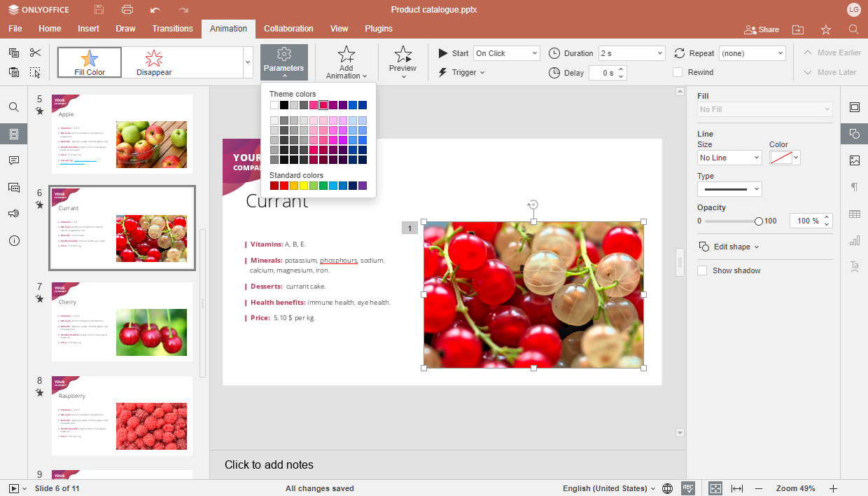The width and height of the screenshot is (868, 496).
Task: Expand the Repeat dropdown
Action: pyautogui.click(x=752, y=53)
